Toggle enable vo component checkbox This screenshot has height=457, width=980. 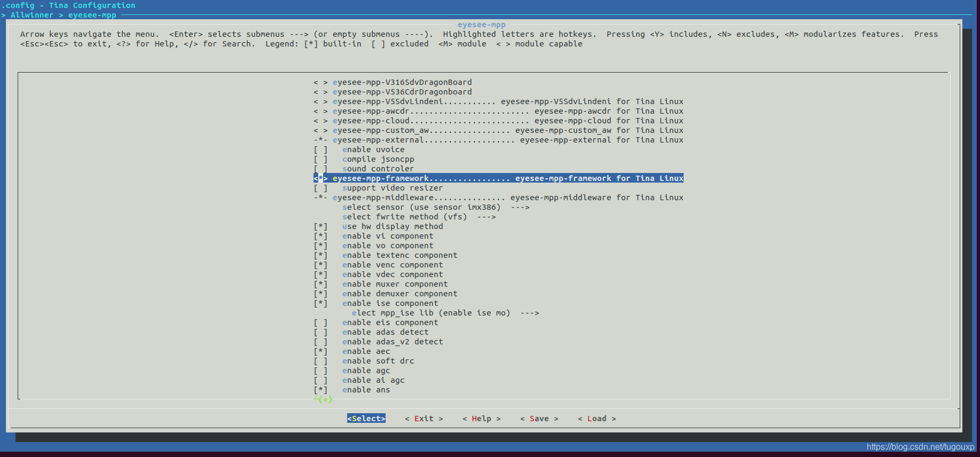point(320,246)
